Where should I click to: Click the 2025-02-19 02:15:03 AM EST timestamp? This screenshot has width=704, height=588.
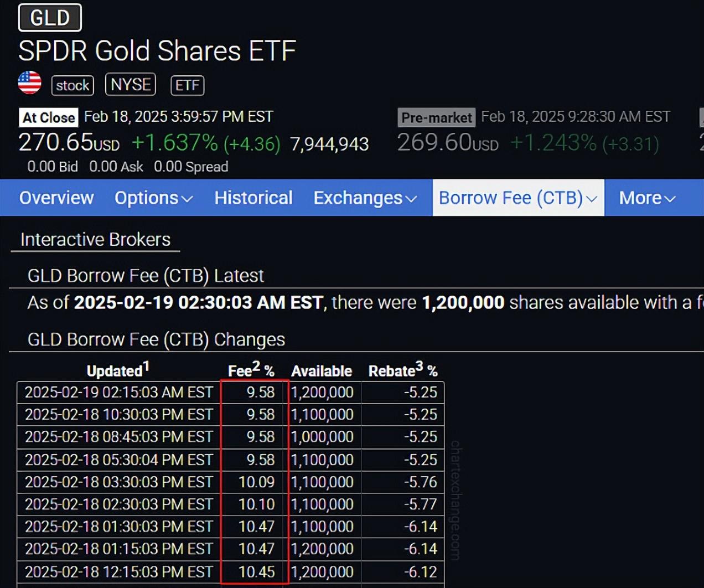[x=119, y=392]
